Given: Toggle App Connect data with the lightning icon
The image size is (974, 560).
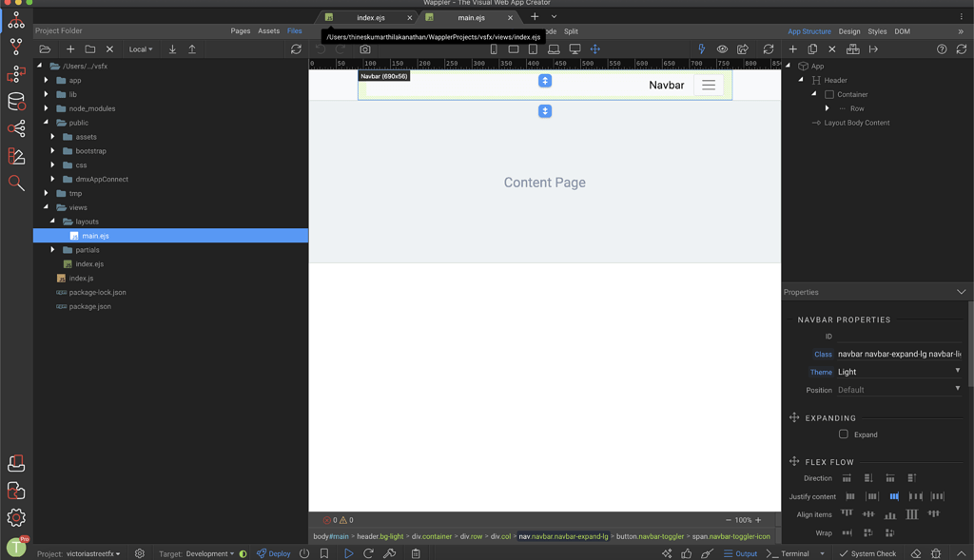Looking at the screenshot, I should click(701, 48).
